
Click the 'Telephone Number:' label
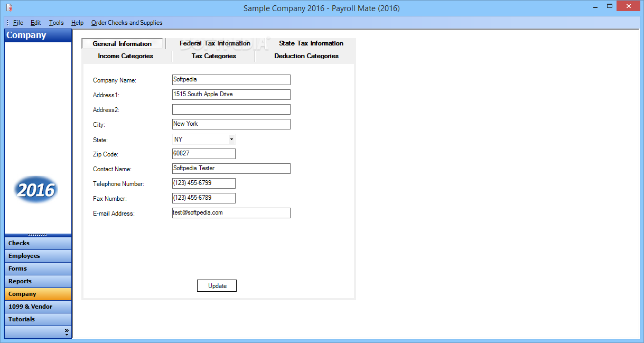click(x=118, y=184)
